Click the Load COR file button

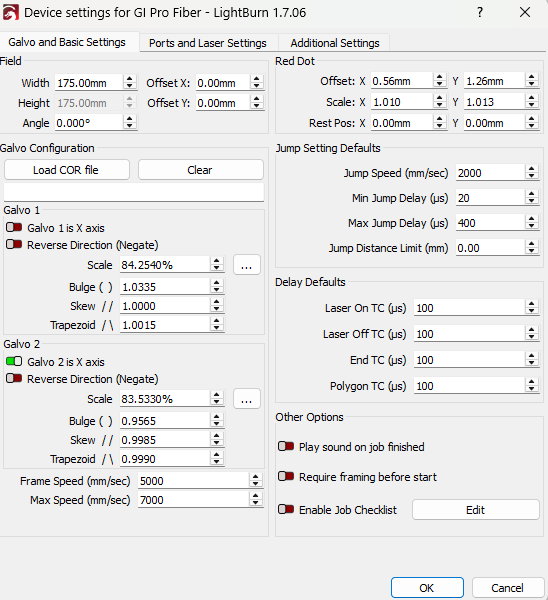[67, 170]
